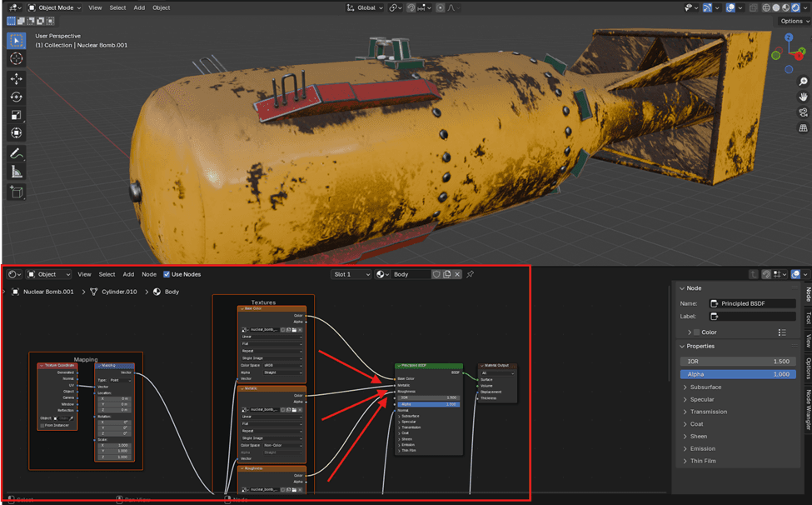
Task: Activate the Rotate tool
Action: [17, 97]
